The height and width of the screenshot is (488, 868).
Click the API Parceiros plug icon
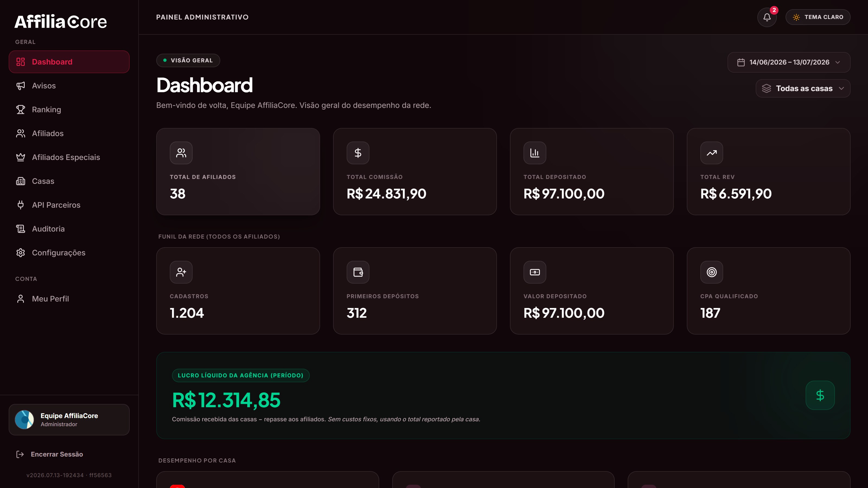click(21, 205)
